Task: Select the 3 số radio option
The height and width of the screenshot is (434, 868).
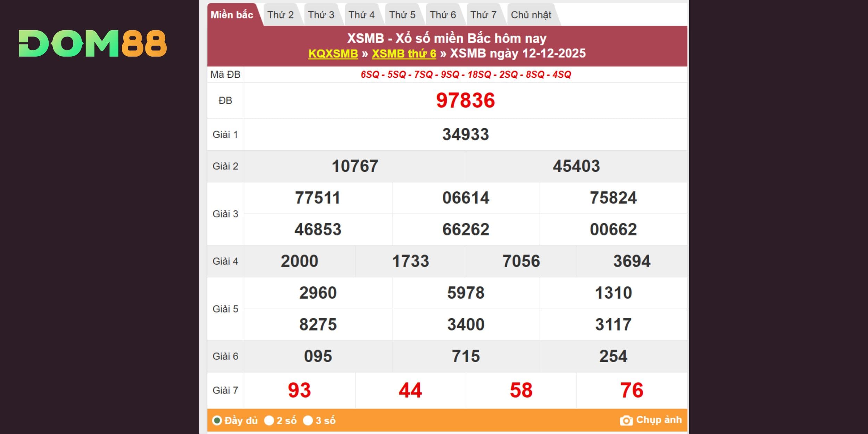Action: click(x=308, y=420)
